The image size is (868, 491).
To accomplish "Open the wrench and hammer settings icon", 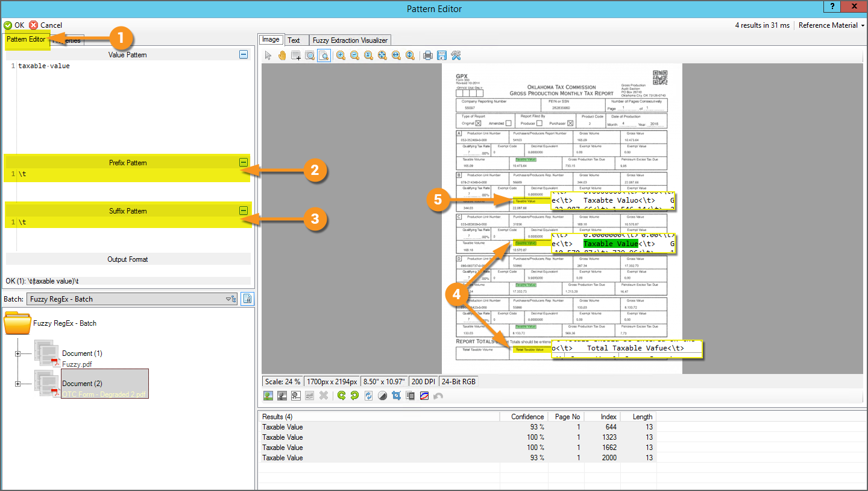I will (x=456, y=55).
